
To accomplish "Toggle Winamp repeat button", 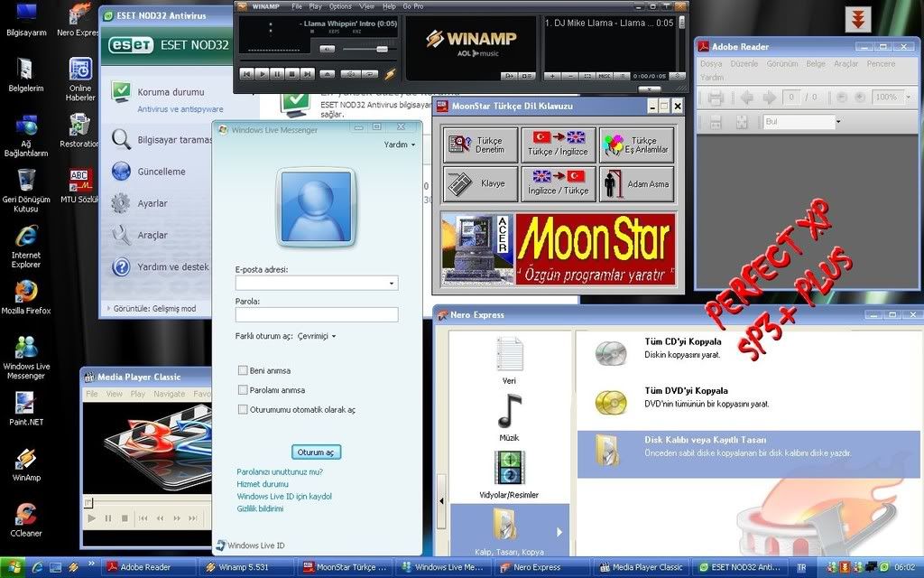I will (370, 74).
